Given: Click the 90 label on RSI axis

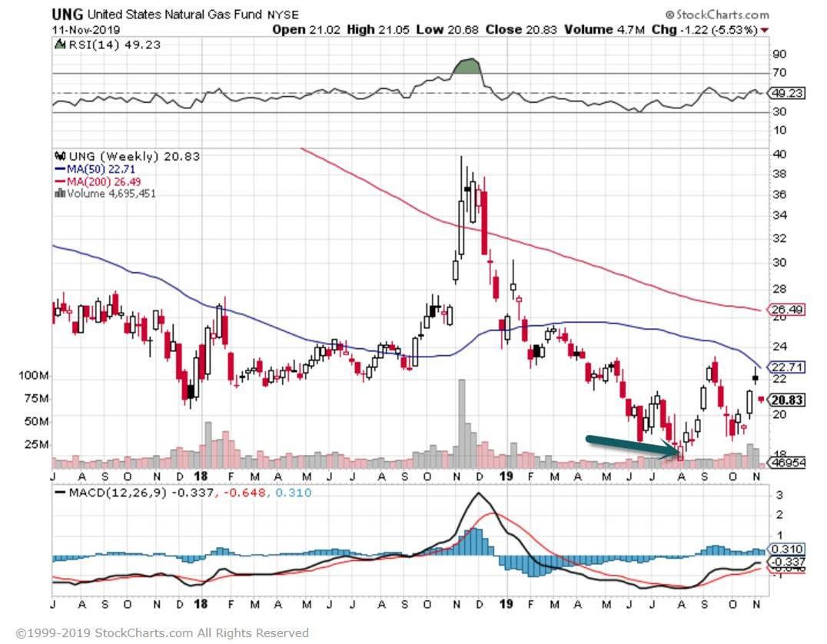Looking at the screenshot, I should coord(779,55).
